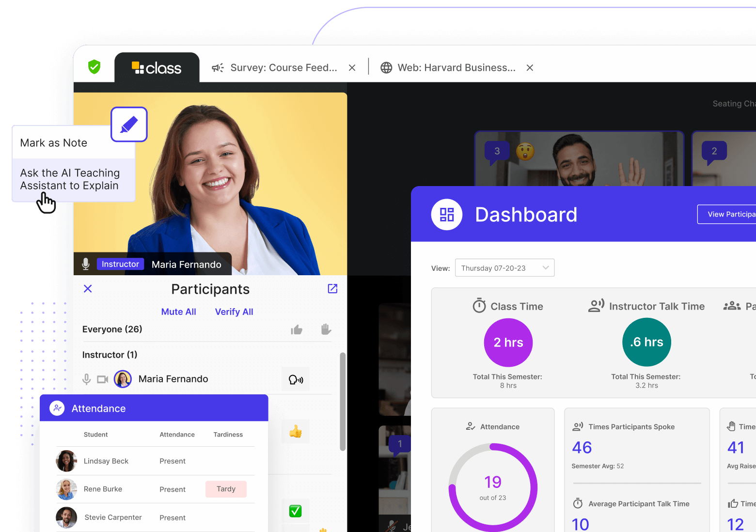Choose Ask the AI Teaching Assistant to Explain
Screen dimensions: 756x532
coord(70,179)
